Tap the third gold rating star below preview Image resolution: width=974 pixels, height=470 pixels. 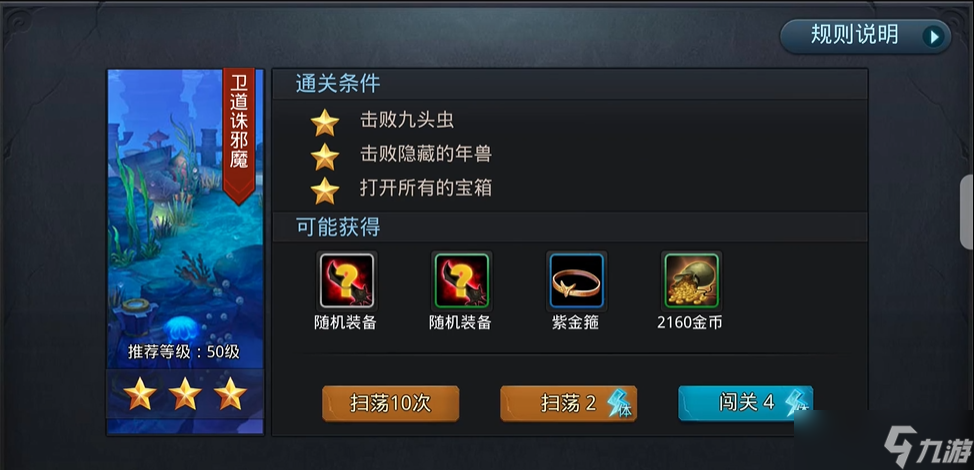point(230,394)
